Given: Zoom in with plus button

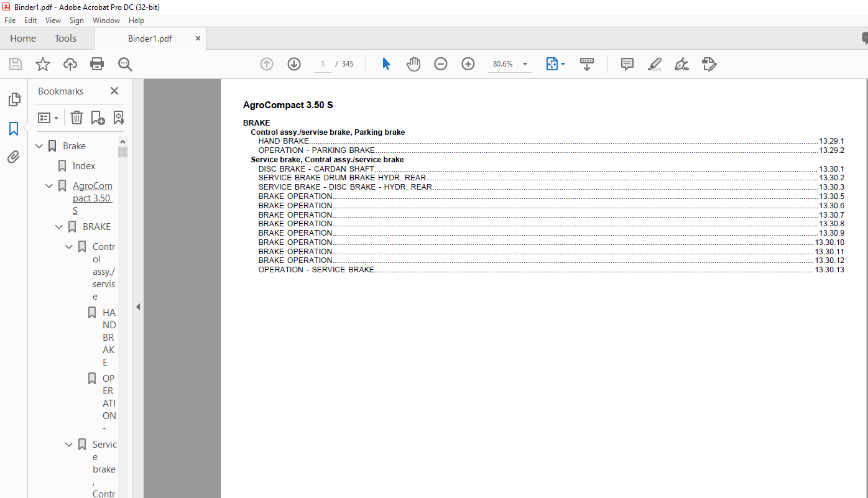Looking at the screenshot, I should 468,64.
